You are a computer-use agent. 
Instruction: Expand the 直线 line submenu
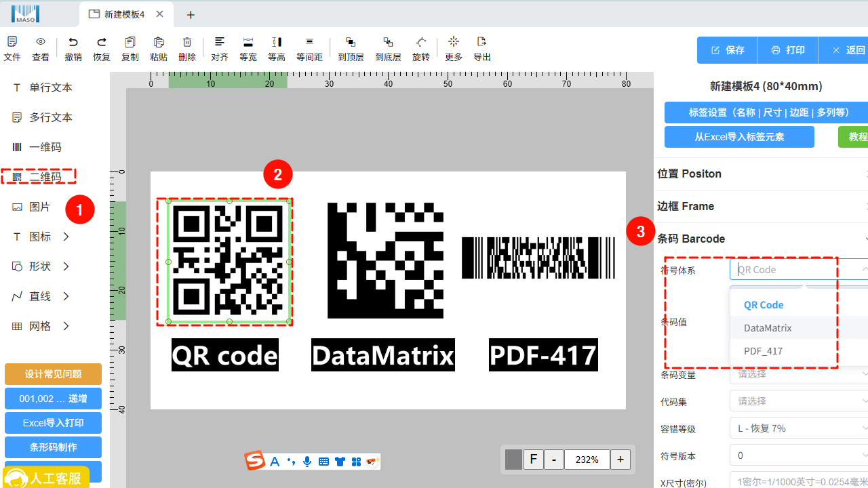click(x=66, y=296)
